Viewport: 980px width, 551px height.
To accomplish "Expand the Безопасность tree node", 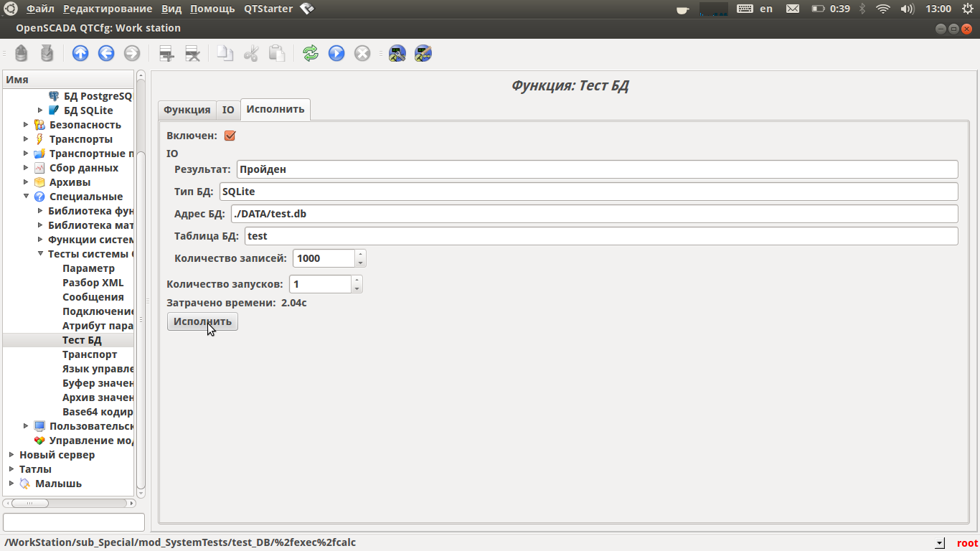I will pos(27,125).
